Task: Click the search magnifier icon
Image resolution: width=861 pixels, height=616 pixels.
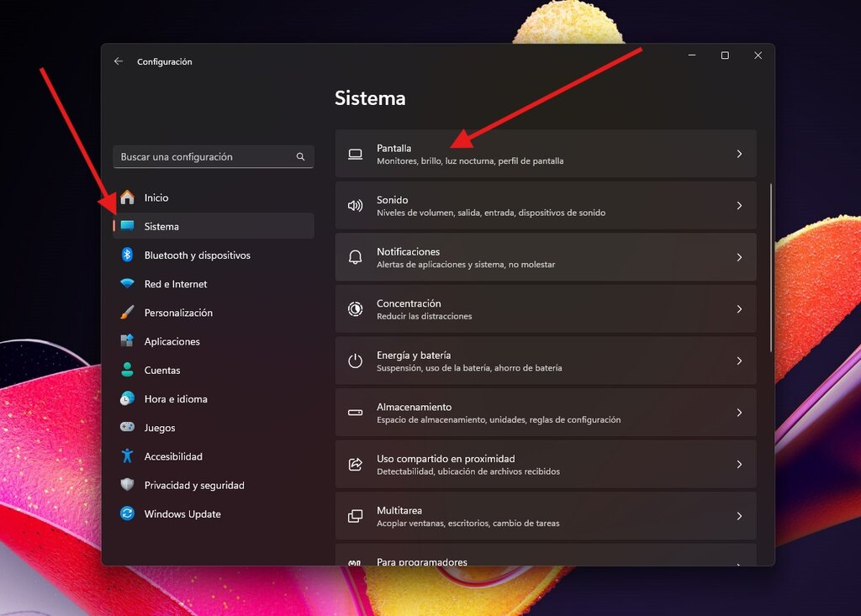Action: pos(300,157)
